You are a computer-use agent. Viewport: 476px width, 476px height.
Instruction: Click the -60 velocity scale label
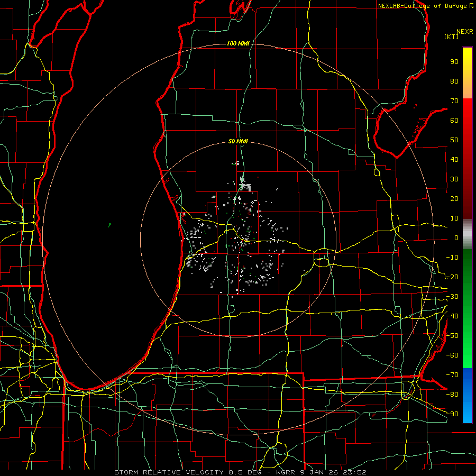coord(452,355)
